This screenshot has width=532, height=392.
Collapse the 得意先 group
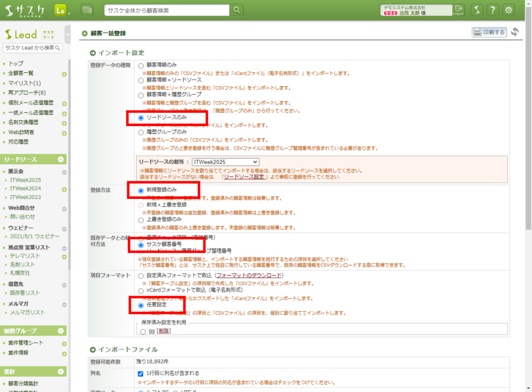pos(64,285)
